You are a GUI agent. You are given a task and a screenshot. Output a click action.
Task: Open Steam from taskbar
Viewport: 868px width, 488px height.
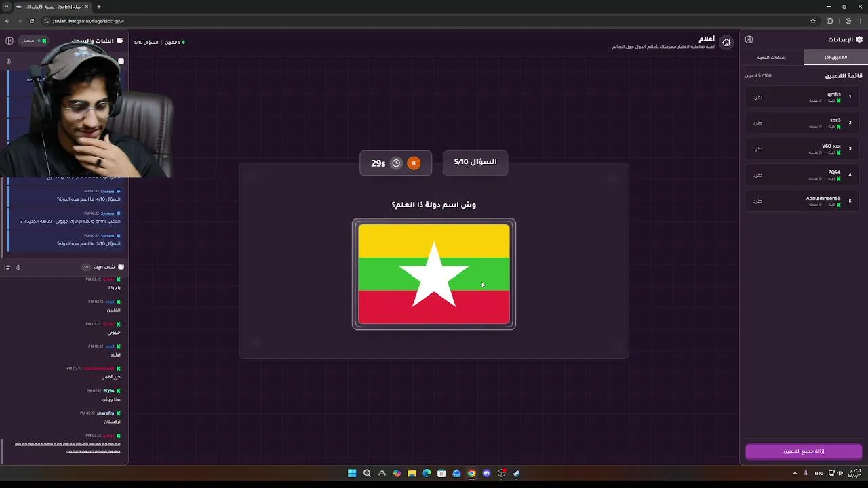tap(516, 473)
